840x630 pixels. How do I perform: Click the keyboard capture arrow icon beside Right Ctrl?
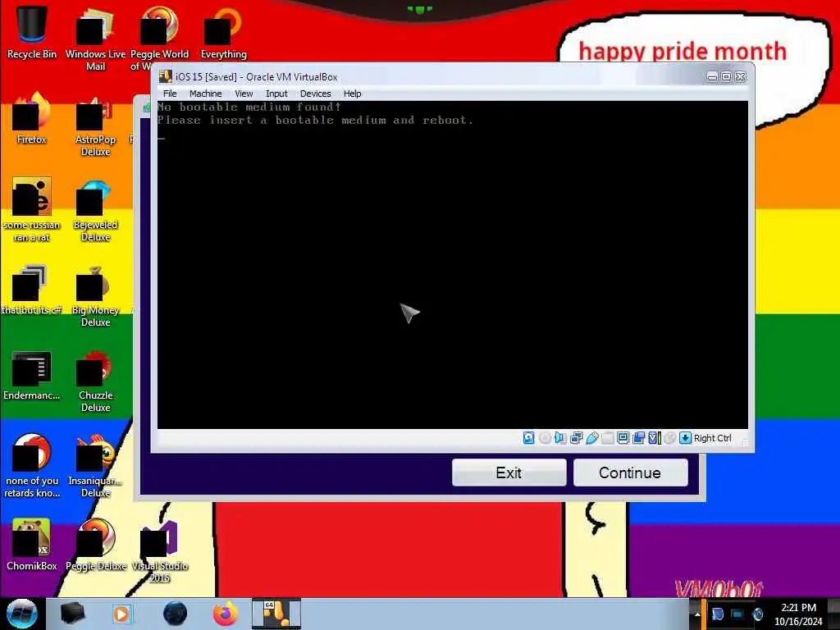tap(685, 438)
